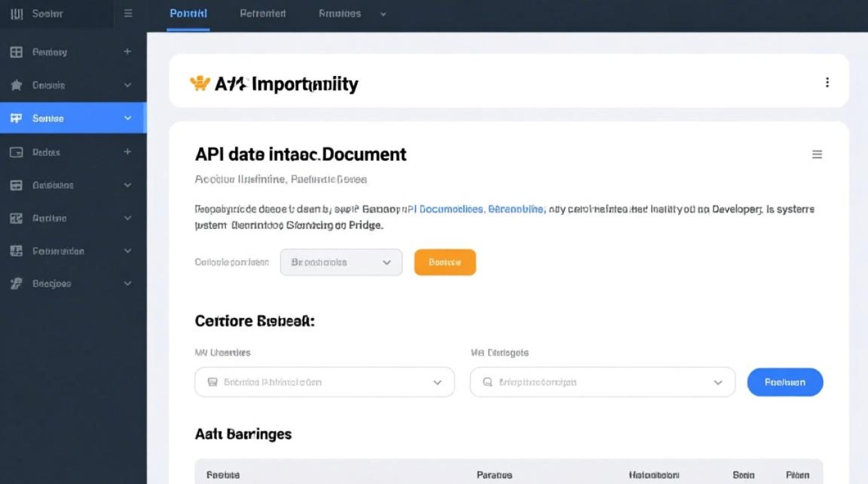This screenshot has height=484, width=868.
Task: Click the plus icon on the first sidebar row
Action: coord(127,52)
